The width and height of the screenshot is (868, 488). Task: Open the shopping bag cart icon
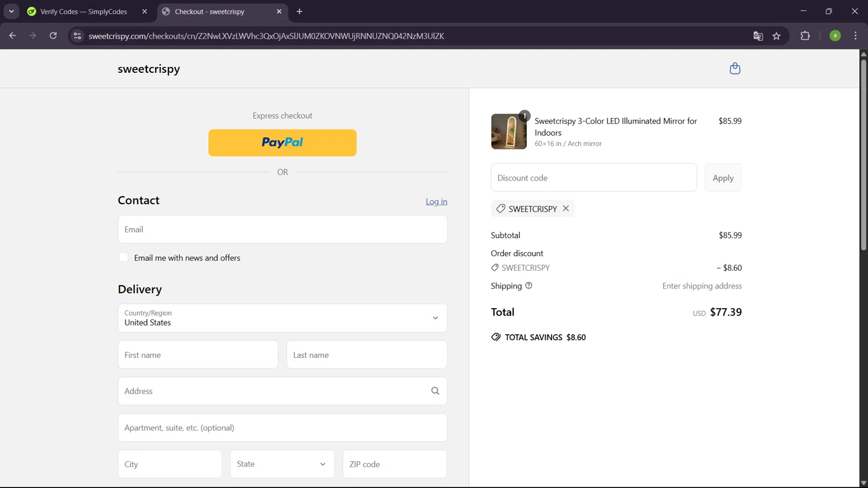(735, 68)
